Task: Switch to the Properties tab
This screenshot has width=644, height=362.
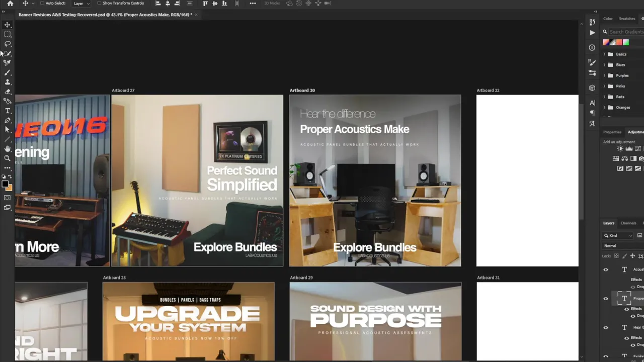Action: (x=612, y=132)
